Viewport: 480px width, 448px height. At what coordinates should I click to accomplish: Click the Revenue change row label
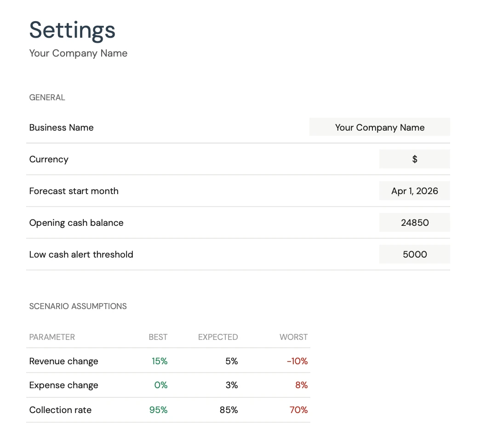[x=63, y=361]
